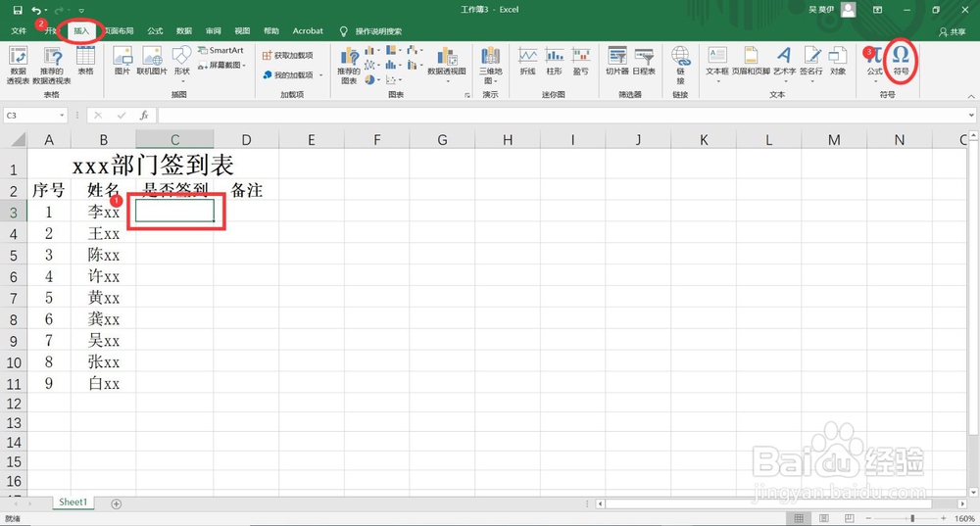980x526 pixels.
Task: Switch to the View (视图) tab
Action: 242,30
